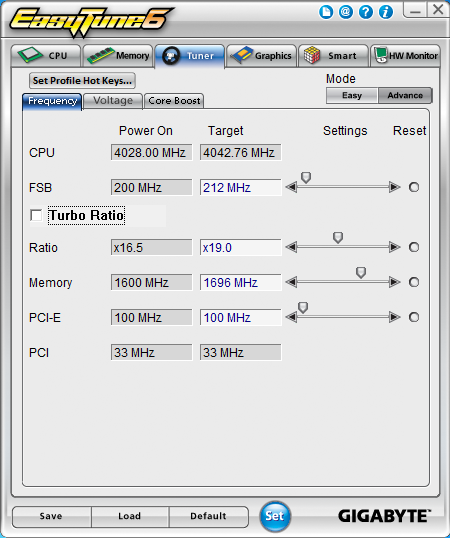Screen dimensions: 450x538
Task: Click the Memory slider handle
Action: coord(361,273)
